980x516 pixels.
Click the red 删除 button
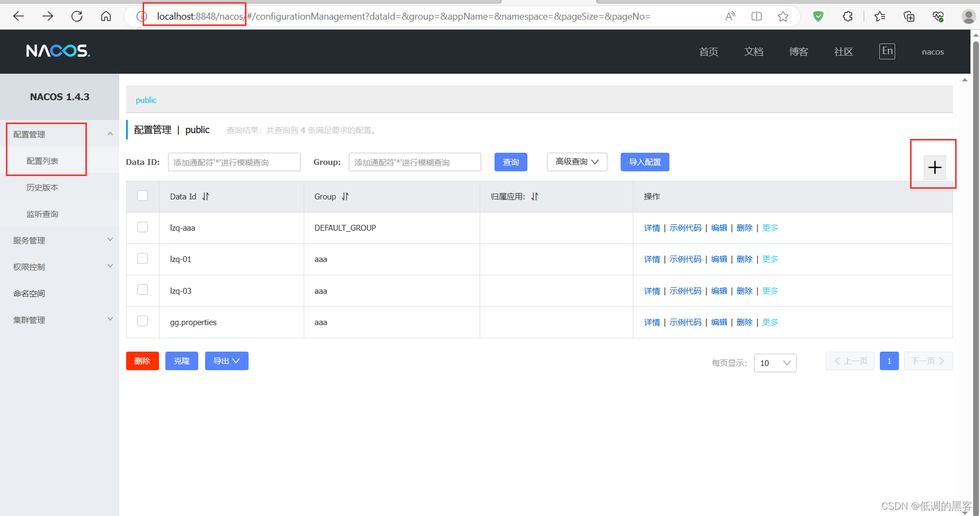143,361
